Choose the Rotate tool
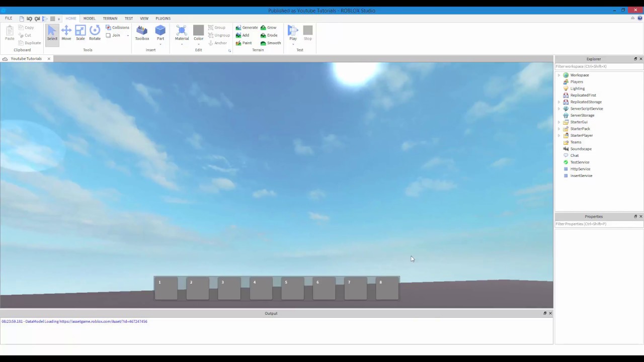 click(95, 33)
